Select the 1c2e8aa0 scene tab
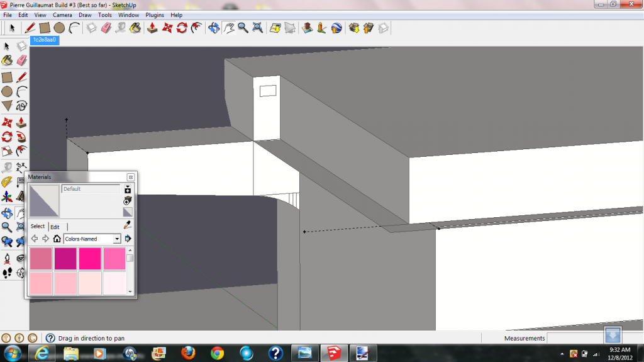This screenshot has height=362, width=644. coord(45,40)
